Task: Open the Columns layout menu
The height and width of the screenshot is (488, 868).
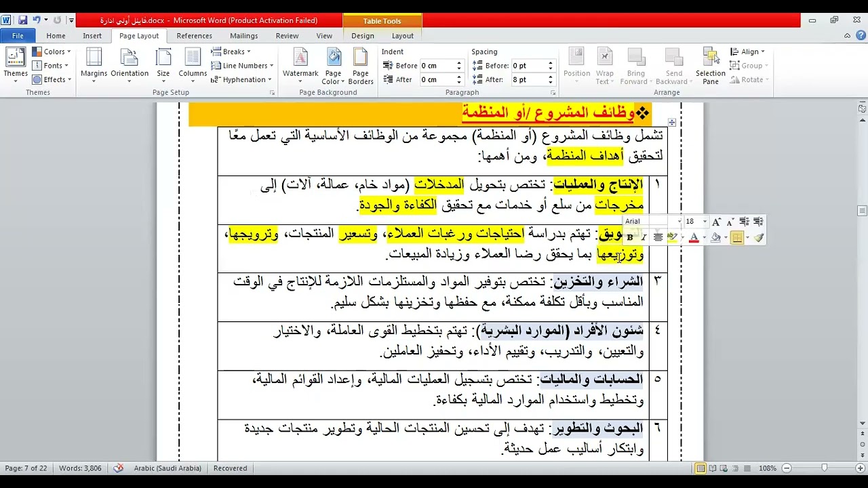Action: [x=193, y=66]
